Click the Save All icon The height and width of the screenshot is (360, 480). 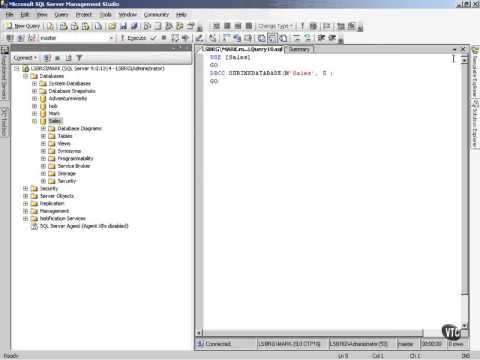[134, 26]
